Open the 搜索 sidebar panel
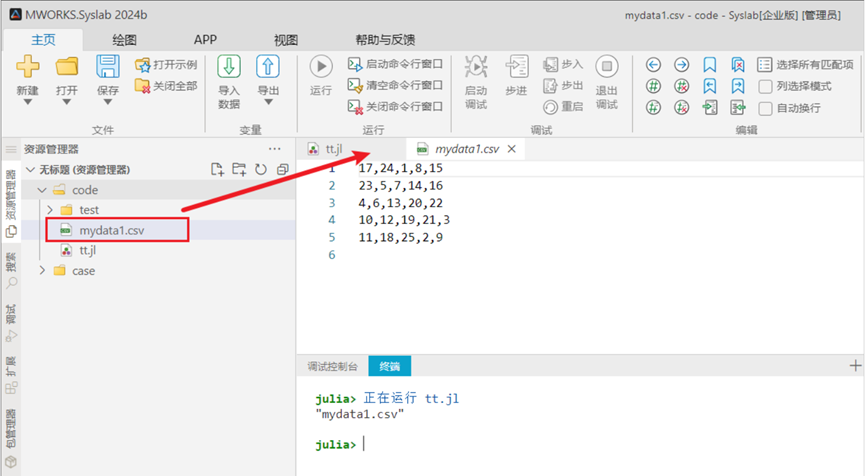 click(11, 270)
